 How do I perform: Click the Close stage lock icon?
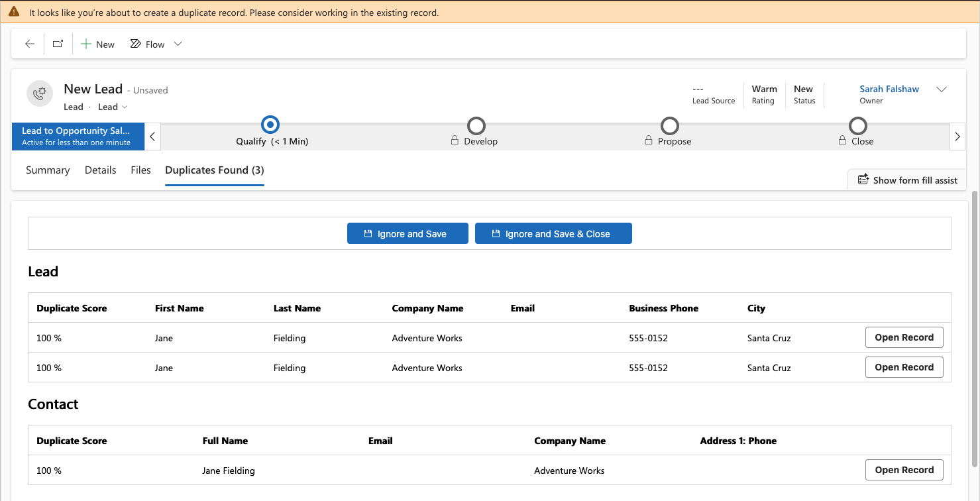843,141
